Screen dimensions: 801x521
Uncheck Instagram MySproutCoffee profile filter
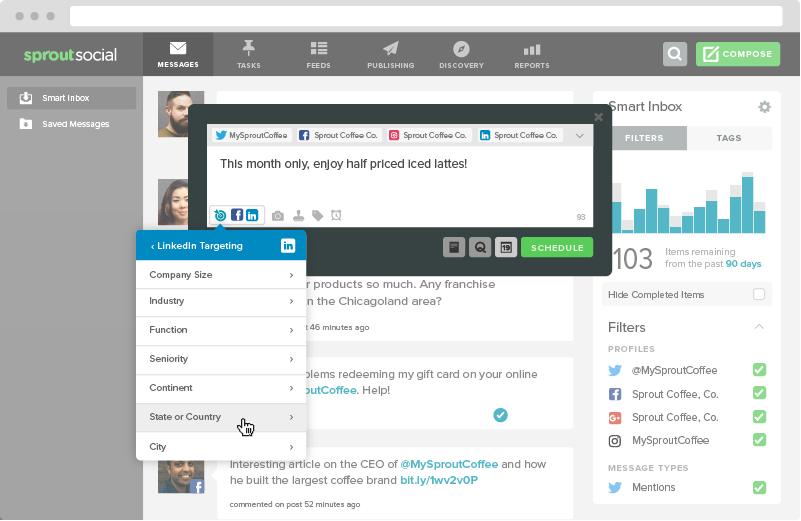(x=760, y=440)
